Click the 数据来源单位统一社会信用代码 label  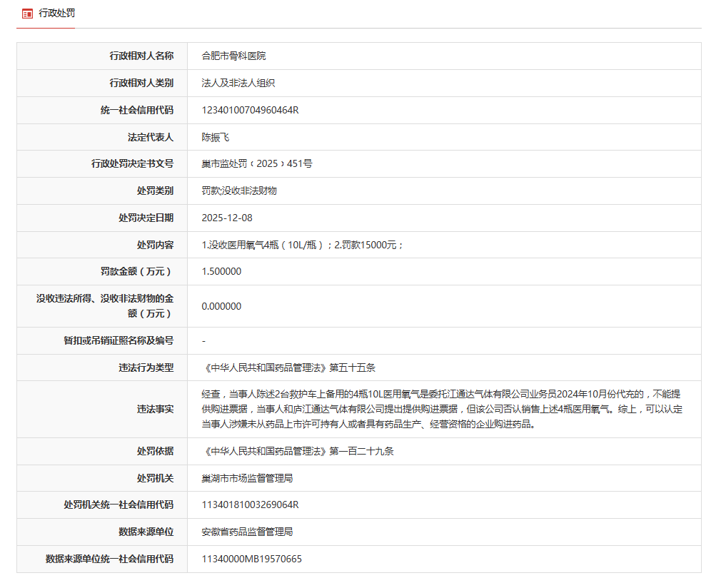pyautogui.click(x=109, y=559)
